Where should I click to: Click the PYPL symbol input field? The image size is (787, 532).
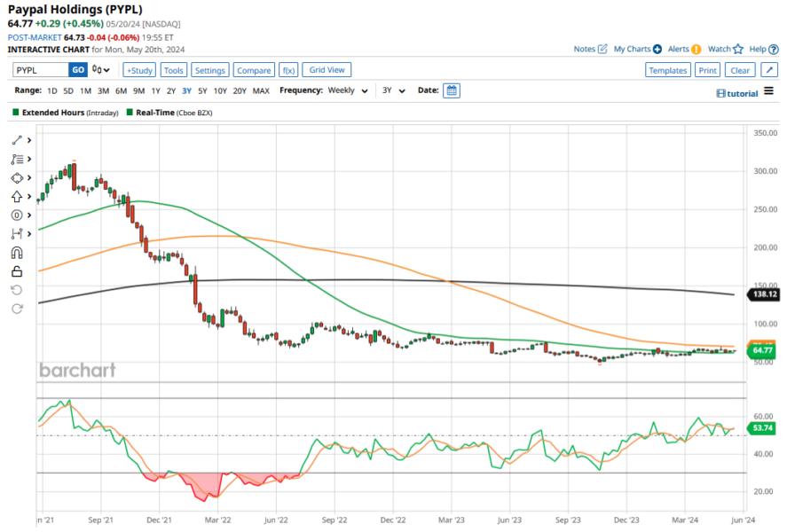coord(41,70)
